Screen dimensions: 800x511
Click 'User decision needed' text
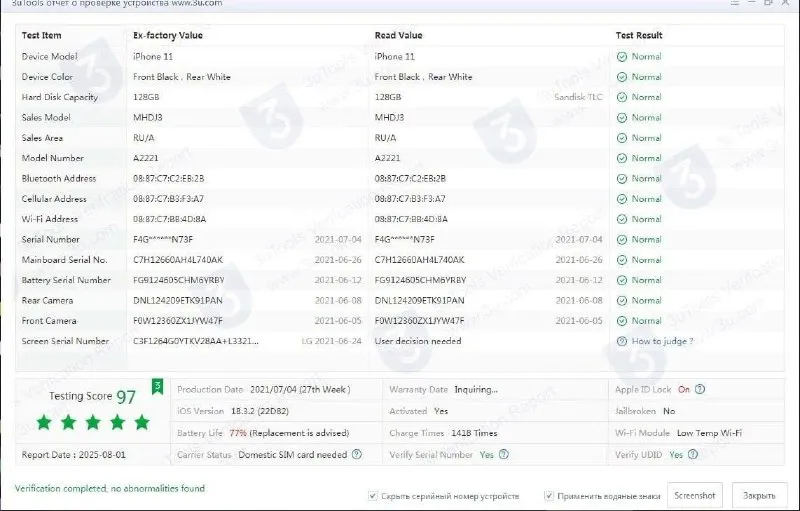click(418, 341)
